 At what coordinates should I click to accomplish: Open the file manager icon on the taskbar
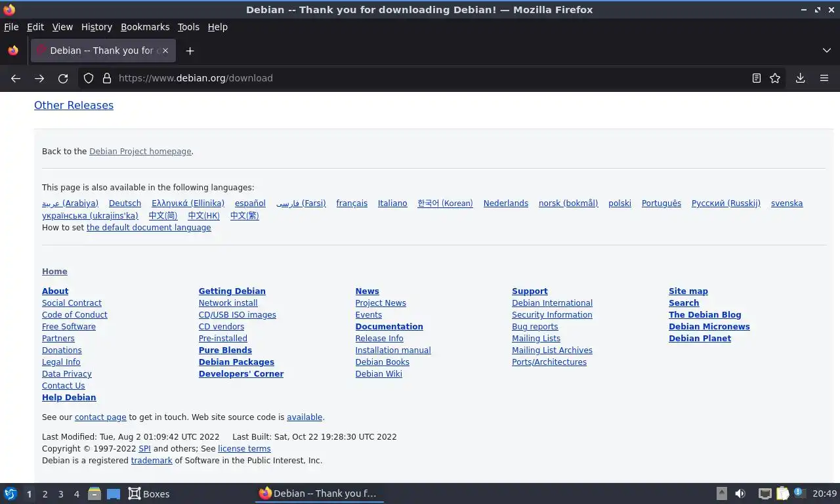click(94, 493)
